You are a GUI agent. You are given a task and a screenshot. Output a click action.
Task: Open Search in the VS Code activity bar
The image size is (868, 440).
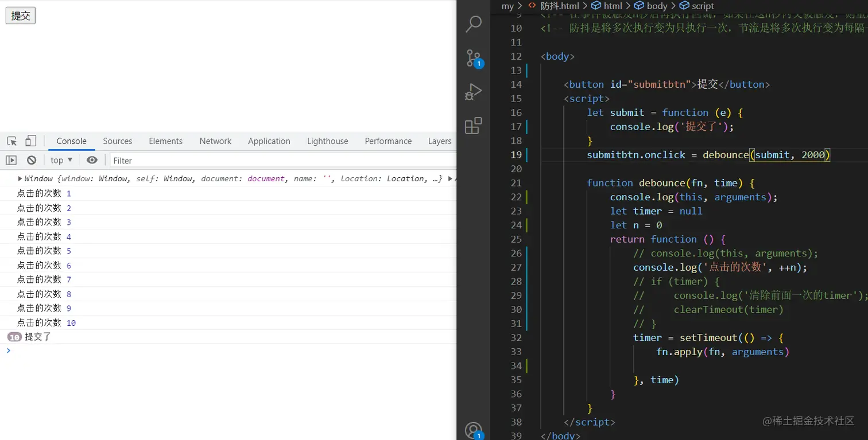tap(474, 24)
